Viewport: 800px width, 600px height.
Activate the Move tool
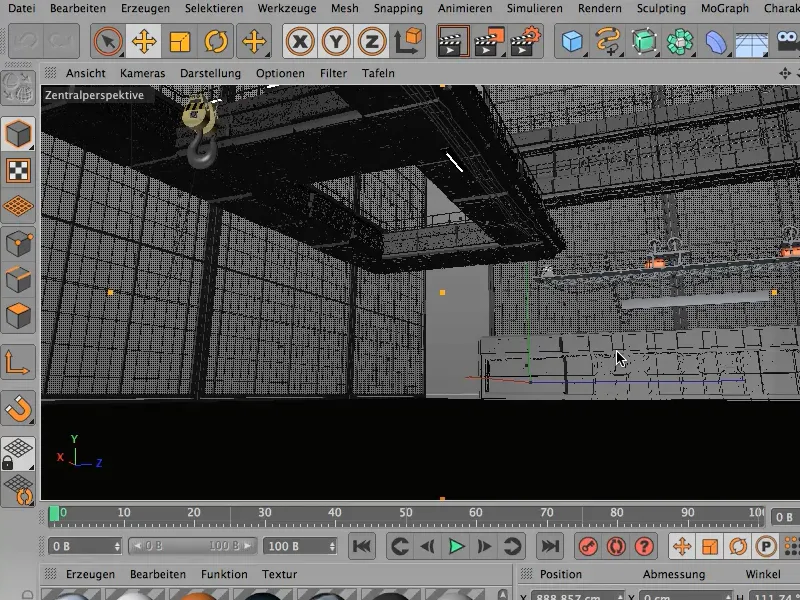pos(144,41)
